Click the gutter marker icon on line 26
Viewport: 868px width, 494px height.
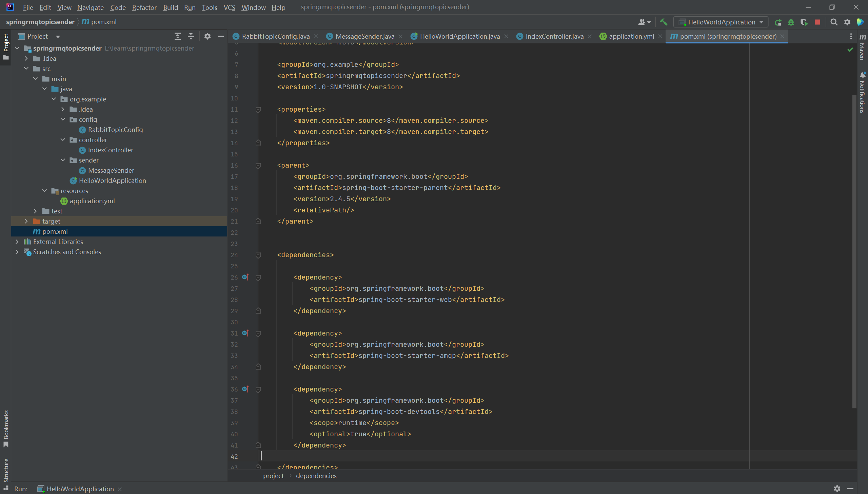click(245, 277)
